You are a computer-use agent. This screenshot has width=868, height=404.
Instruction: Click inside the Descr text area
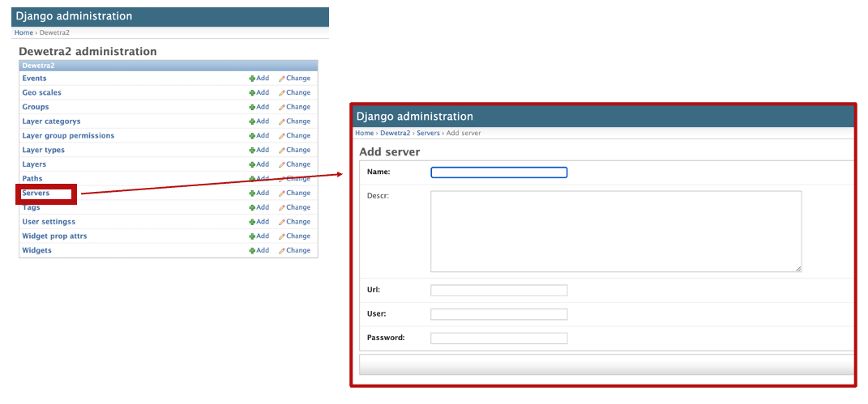tap(616, 232)
